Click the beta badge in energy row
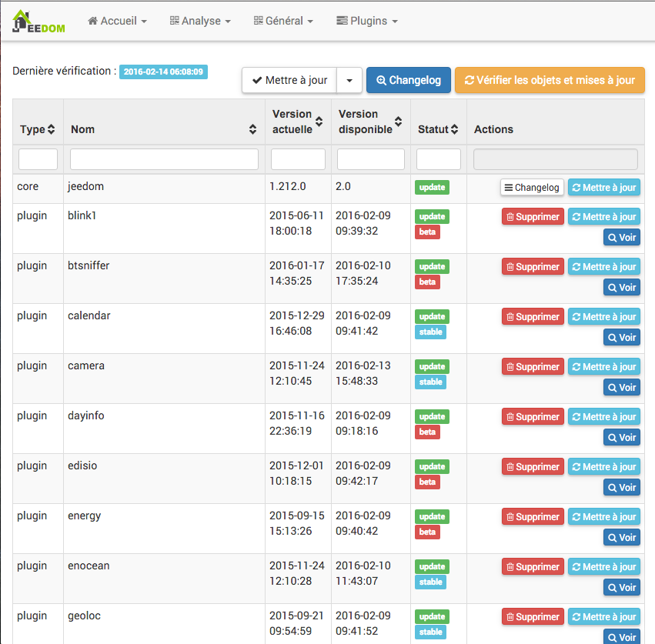Viewport: 655px width, 644px height. [427, 532]
